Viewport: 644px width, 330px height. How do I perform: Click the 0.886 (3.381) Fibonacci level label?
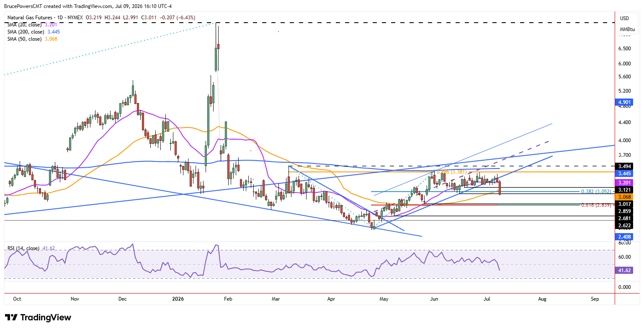(x=452, y=172)
